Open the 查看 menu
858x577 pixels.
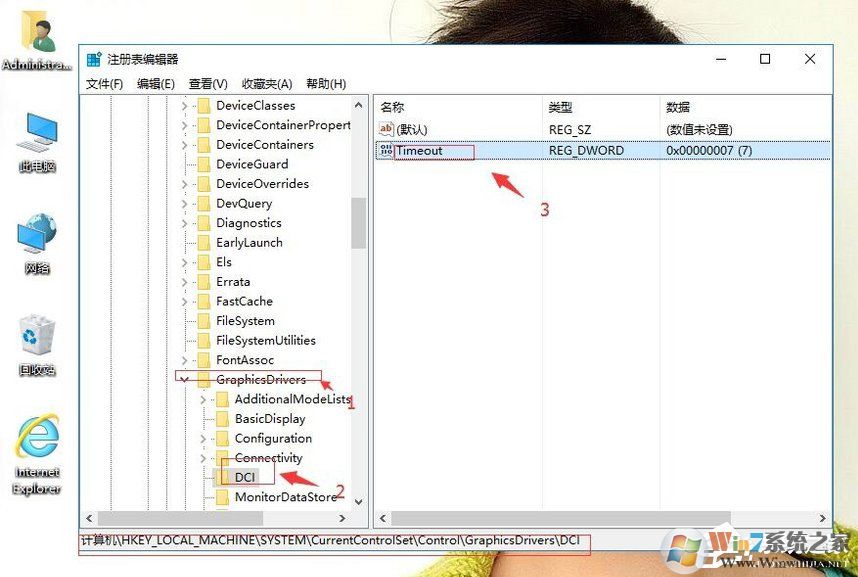coord(207,84)
